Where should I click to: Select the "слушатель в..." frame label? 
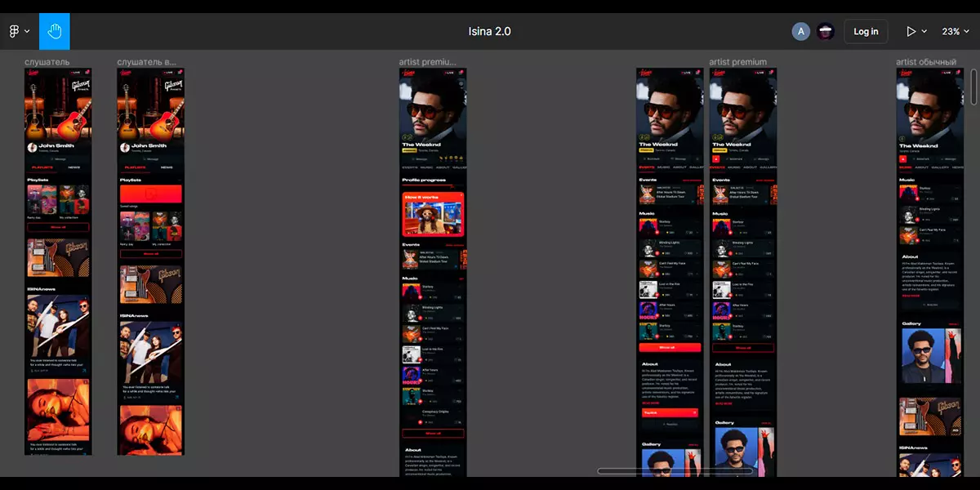point(146,62)
